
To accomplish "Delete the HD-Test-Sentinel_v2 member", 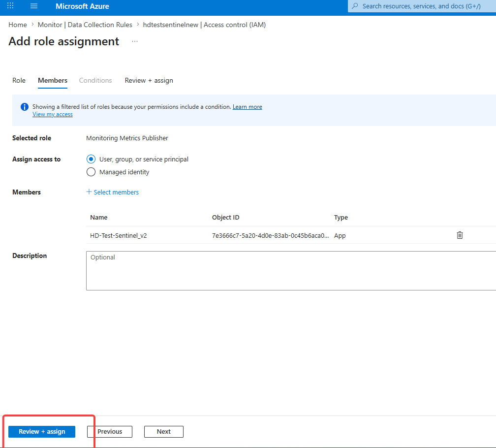I will 460,235.
